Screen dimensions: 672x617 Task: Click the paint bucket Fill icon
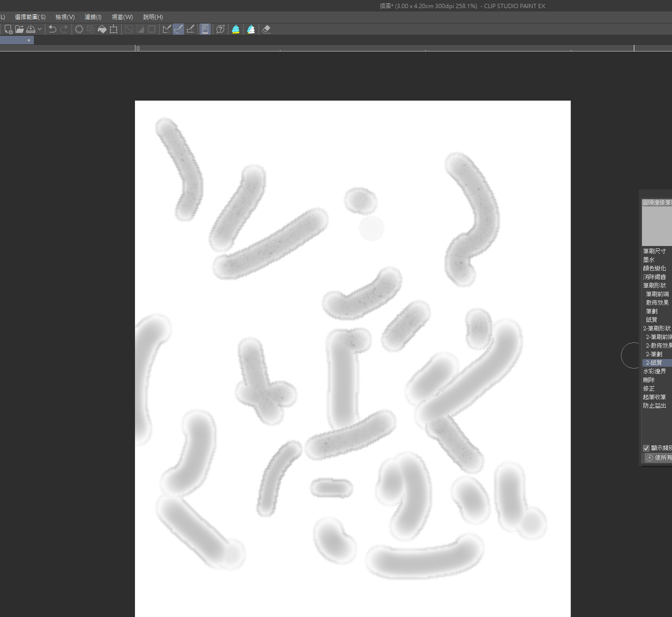pyautogui.click(x=102, y=30)
